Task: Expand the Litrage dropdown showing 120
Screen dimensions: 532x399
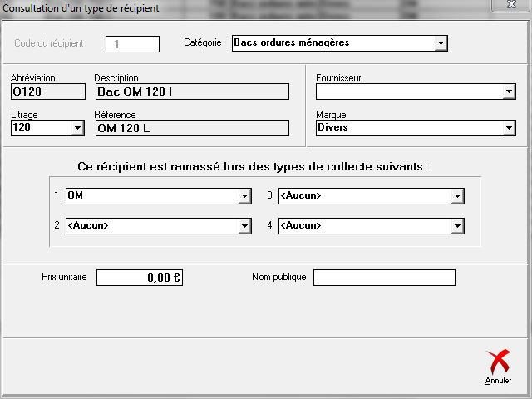Action: click(x=78, y=128)
